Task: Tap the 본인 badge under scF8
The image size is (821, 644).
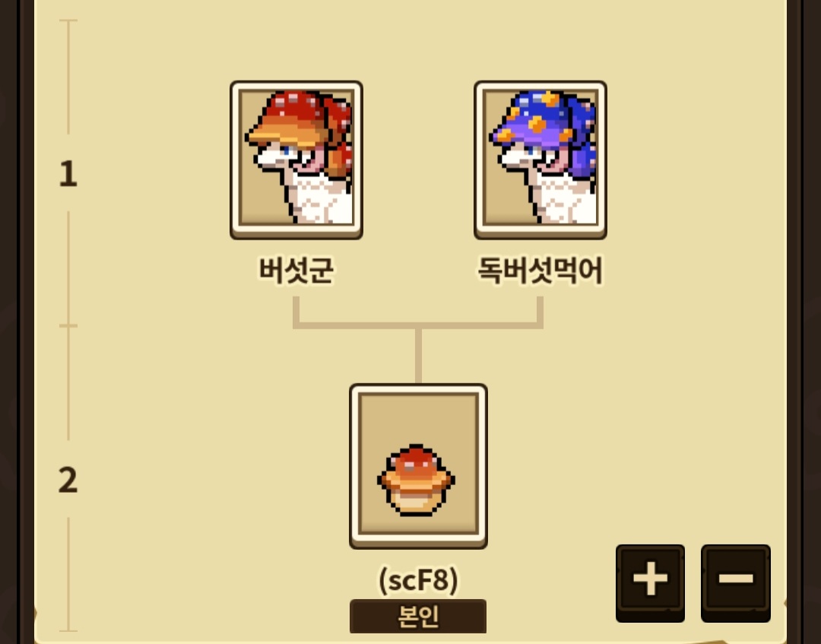Action: pos(418,617)
